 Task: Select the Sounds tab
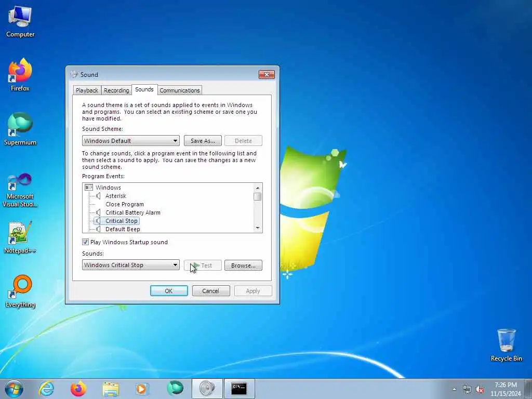tap(144, 89)
